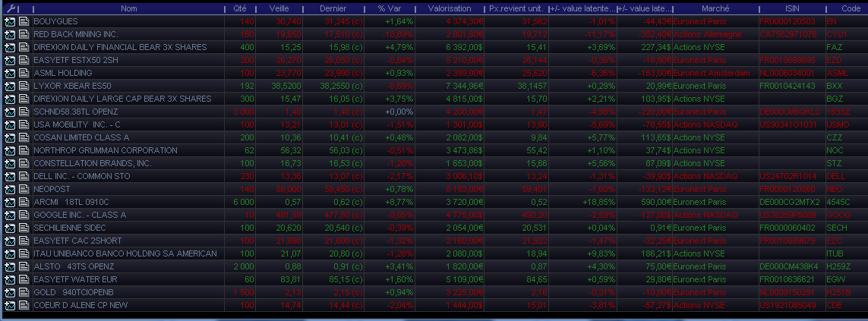Open document icon for CONSTELLATION BRANDS row
The width and height of the screenshot is (868, 321).
click(24, 163)
